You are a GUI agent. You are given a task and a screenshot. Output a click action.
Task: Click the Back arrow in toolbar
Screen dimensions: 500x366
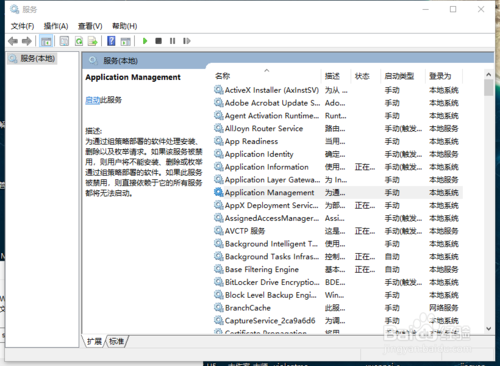(13, 41)
